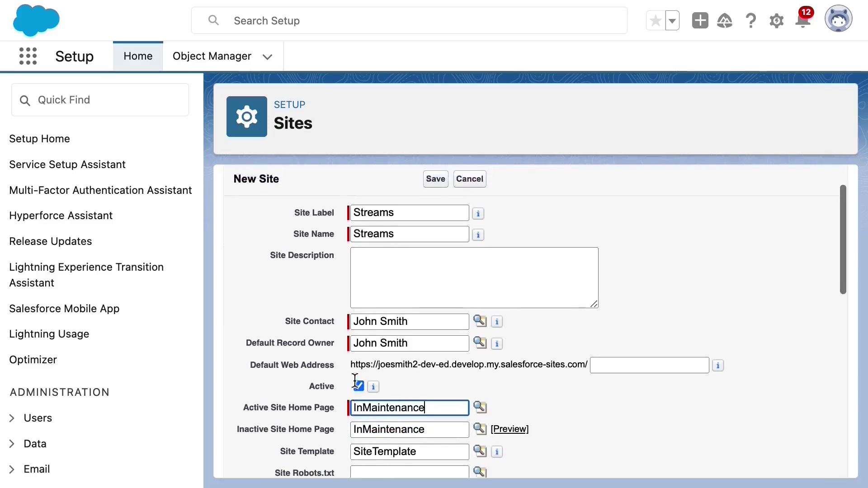Screen dimensions: 868x488
Task: Switch to the Home tab
Action: click(138, 56)
